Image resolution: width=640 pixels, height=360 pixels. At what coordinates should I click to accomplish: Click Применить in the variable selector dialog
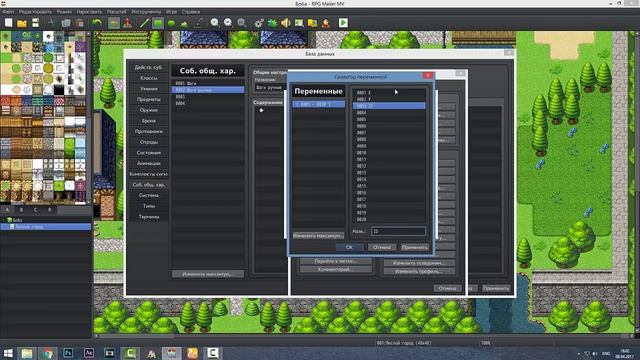415,247
